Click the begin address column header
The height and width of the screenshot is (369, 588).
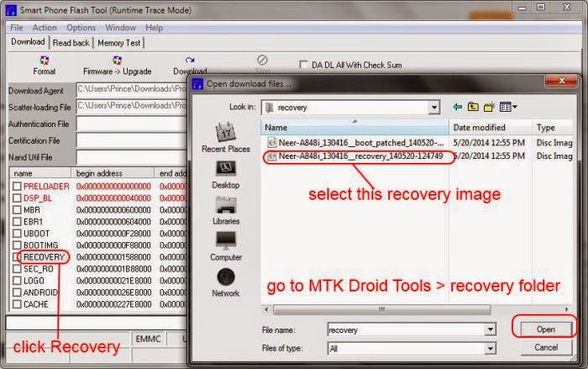113,173
